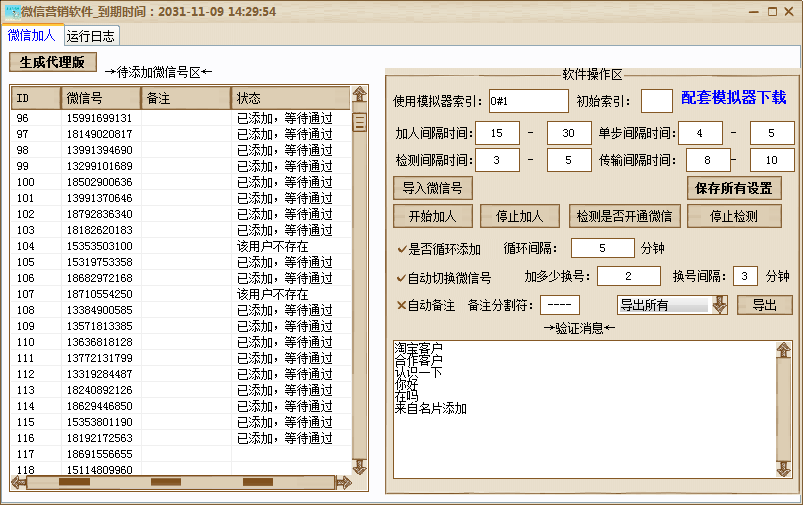
Task: Select row with number 15319753358
Action: (x=180, y=262)
